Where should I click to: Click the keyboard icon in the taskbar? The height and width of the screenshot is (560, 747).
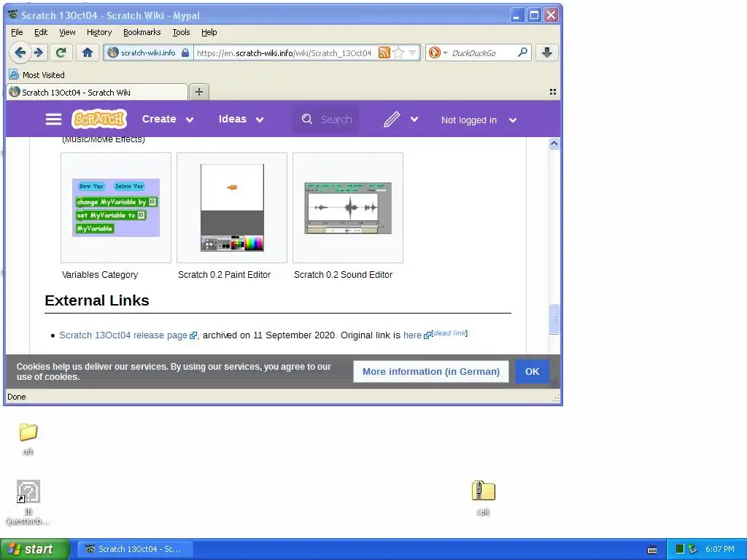tap(652, 550)
